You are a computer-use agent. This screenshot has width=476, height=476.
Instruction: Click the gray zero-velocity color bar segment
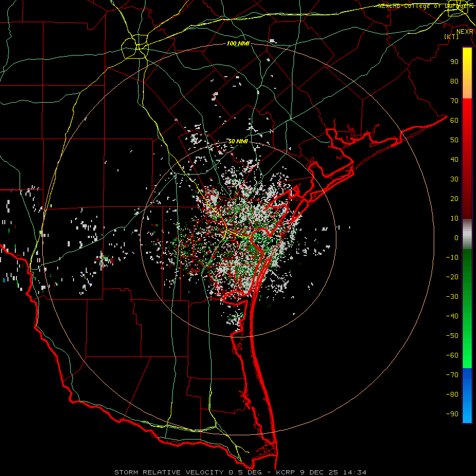467,234
